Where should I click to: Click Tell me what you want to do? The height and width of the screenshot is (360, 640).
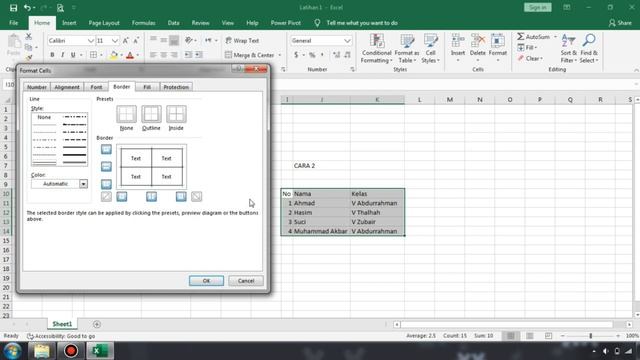tap(362, 23)
